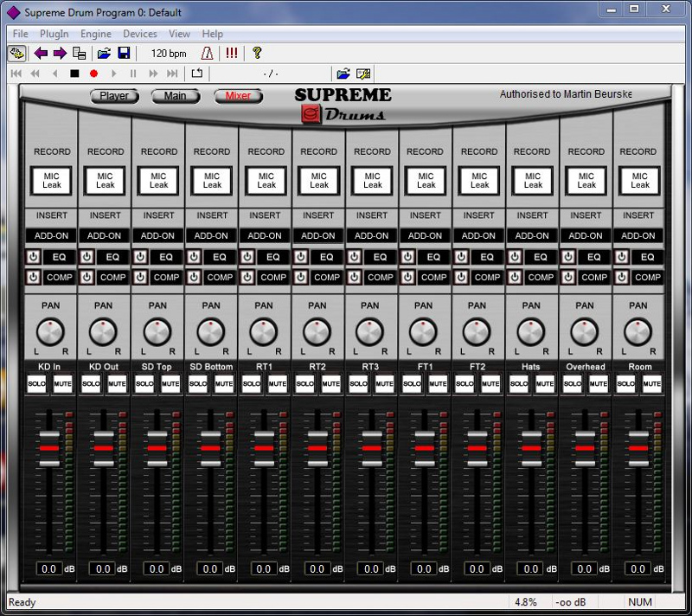
Task: Open the PlugIn menu
Action: 54,34
